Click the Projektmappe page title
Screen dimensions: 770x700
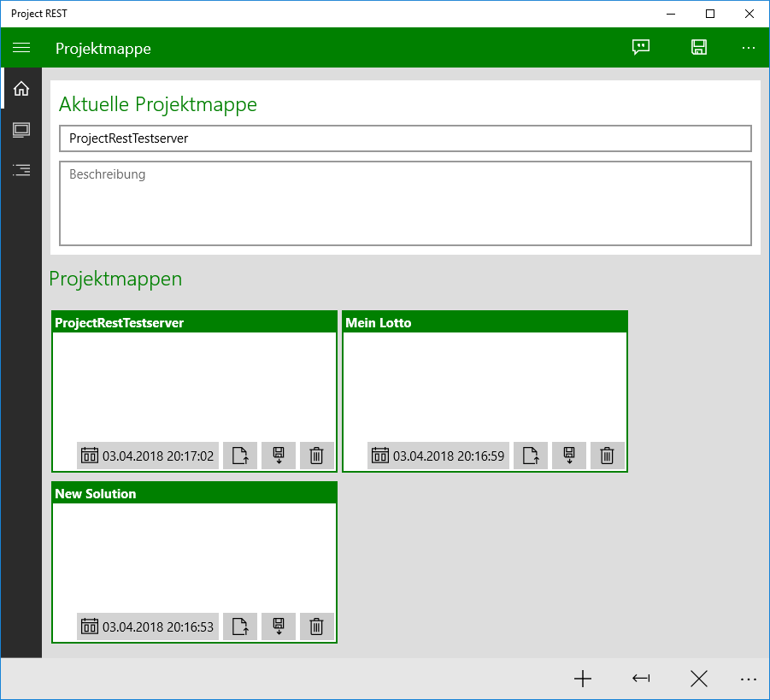pyautogui.click(x=103, y=49)
